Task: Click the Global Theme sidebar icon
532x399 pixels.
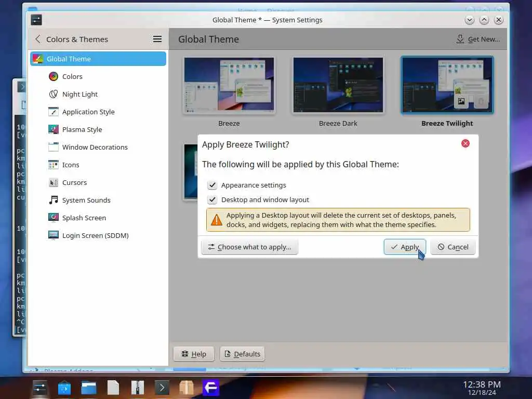Action: click(x=37, y=59)
